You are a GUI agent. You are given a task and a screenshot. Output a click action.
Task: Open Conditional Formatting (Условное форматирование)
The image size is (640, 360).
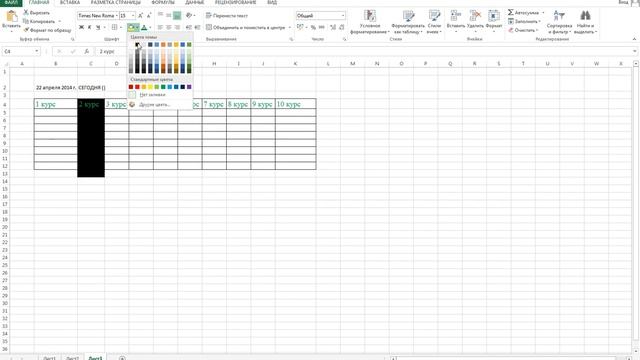point(370,22)
